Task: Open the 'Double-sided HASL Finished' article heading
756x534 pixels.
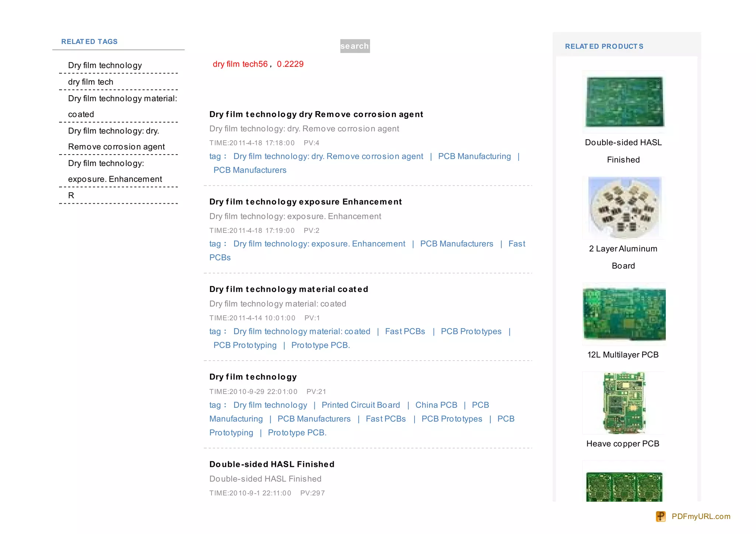Action: 272,464
